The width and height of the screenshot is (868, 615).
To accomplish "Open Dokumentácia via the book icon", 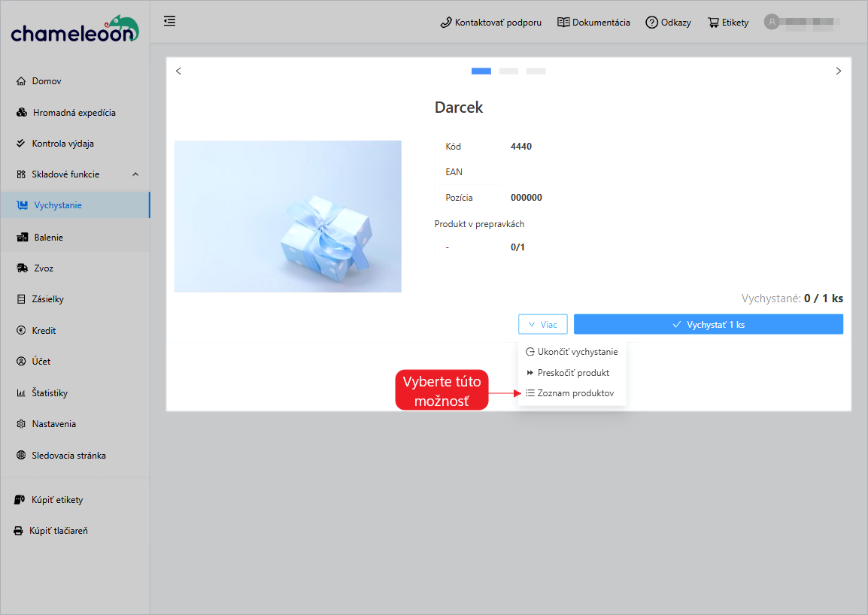I will pos(563,23).
